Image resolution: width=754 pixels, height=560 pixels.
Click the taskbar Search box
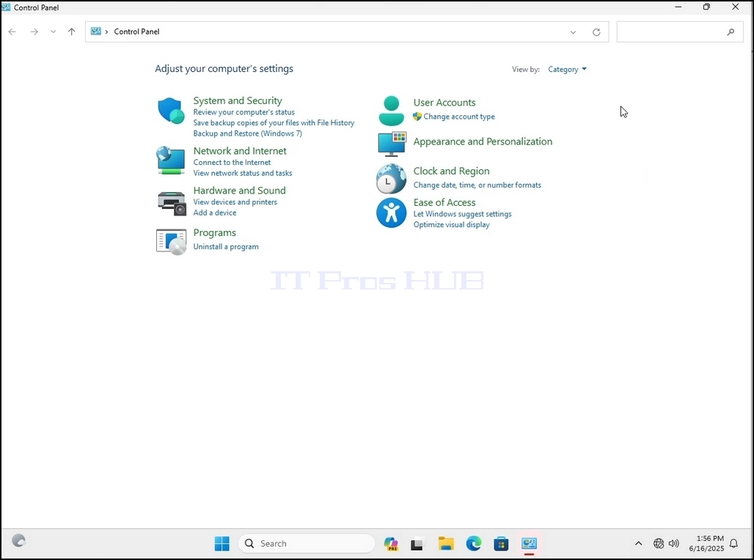[307, 544]
